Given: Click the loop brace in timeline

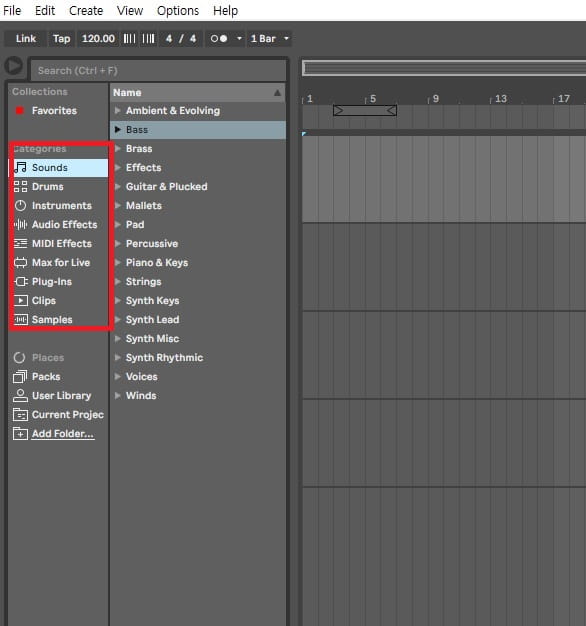Looking at the screenshot, I should click(365, 111).
